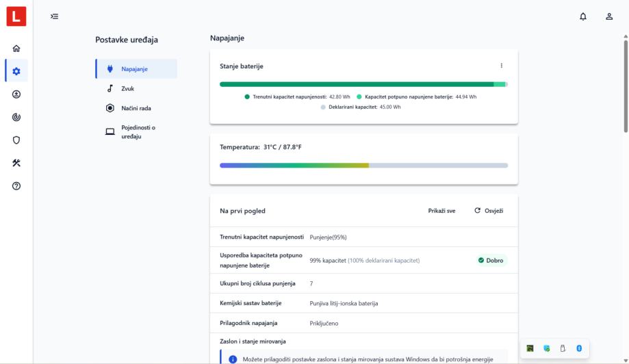Open the Security shield section
Viewport: 629px width, 364px height.
[x=16, y=140]
